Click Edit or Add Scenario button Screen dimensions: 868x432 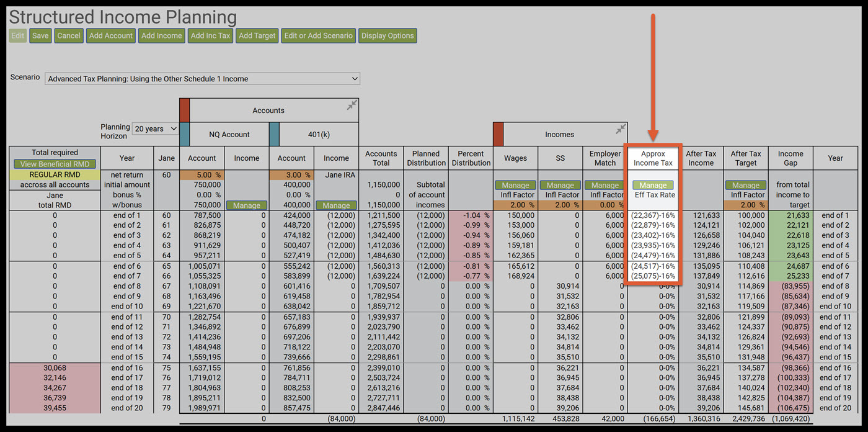[x=319, y=35]
